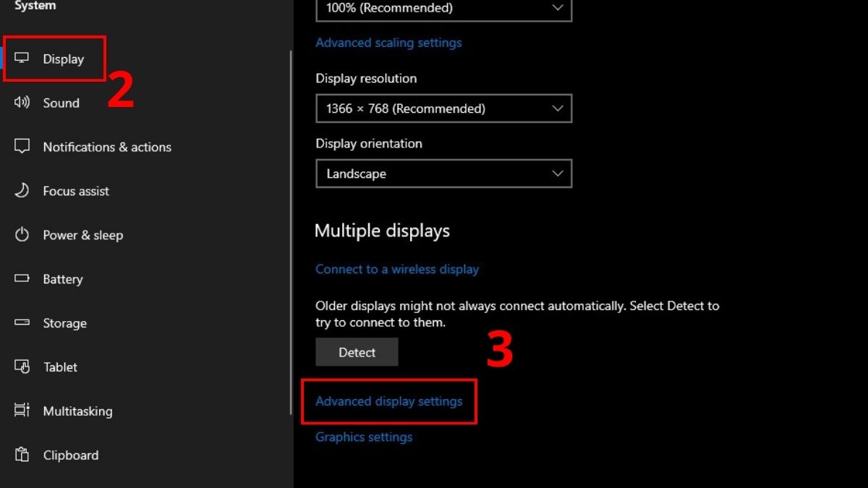Click the System heading in sidebar
Screen dimensions: 868x488
click(x=35, y=6)
